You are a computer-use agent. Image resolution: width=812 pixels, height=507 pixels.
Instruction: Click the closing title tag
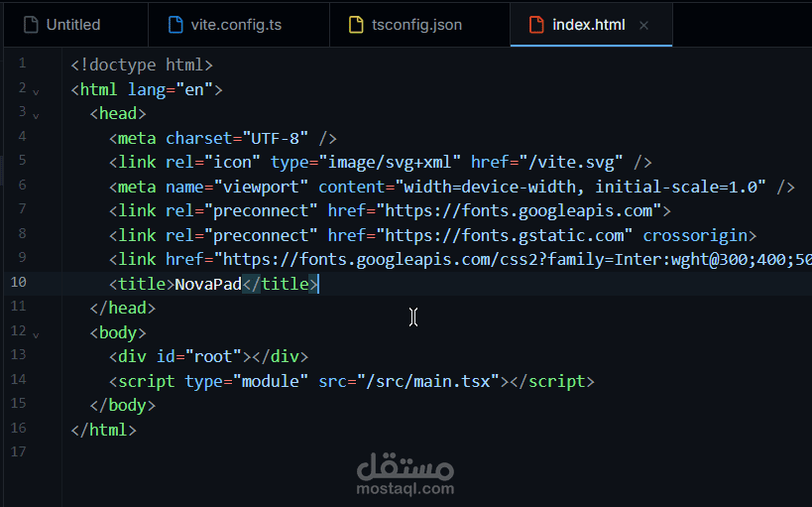coord(281,284)
